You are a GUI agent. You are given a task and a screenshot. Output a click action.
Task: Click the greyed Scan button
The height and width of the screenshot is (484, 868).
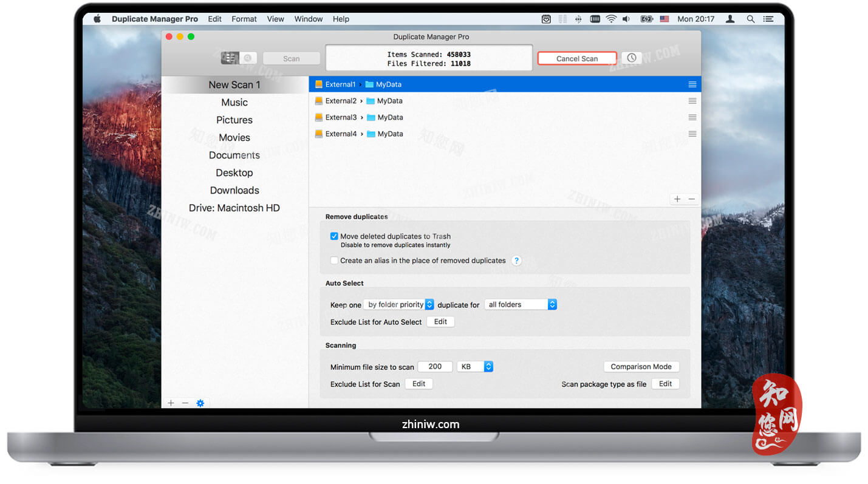(x=291, y=58)
